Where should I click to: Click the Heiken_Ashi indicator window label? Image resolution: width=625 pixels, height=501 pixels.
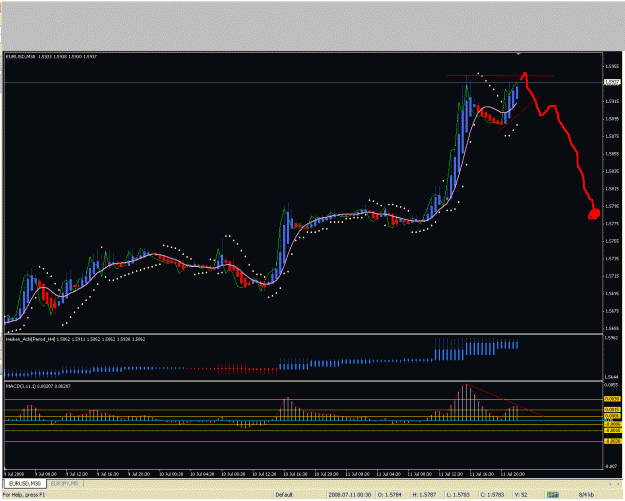point(75,339)
